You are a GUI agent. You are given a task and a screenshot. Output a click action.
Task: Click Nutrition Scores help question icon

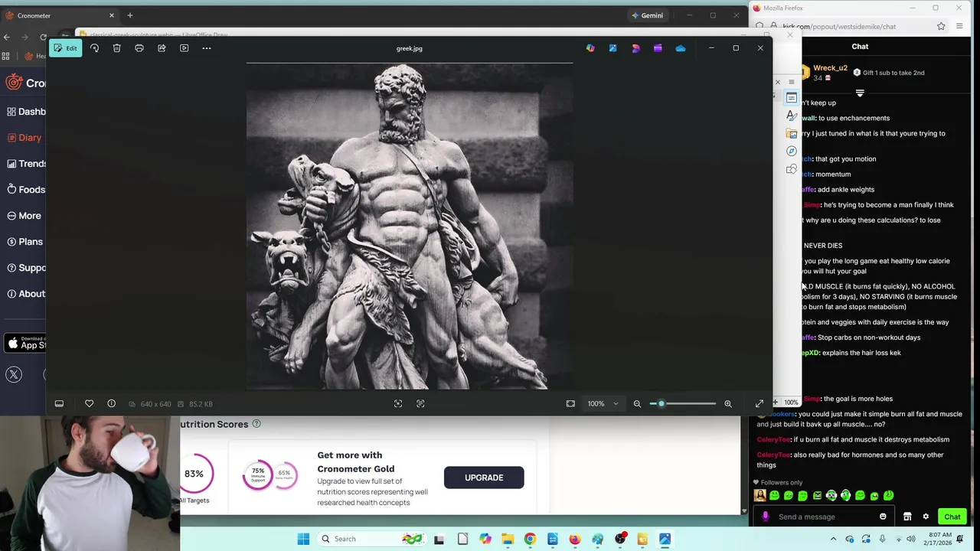[x=256, y=423]
